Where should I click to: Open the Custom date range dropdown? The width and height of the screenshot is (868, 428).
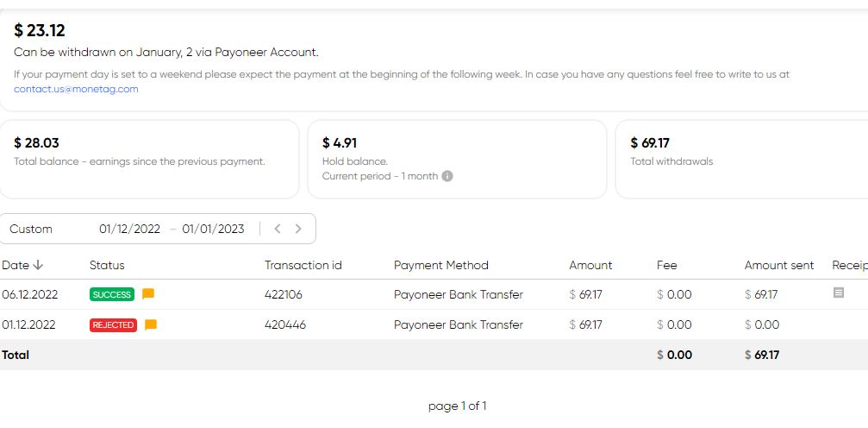click(31, 229)
